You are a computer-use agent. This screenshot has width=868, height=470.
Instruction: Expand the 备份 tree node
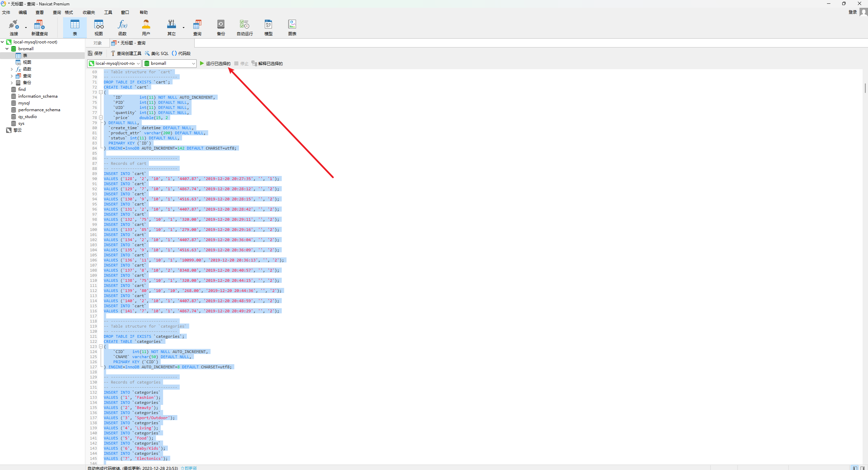tap(12, 83)
